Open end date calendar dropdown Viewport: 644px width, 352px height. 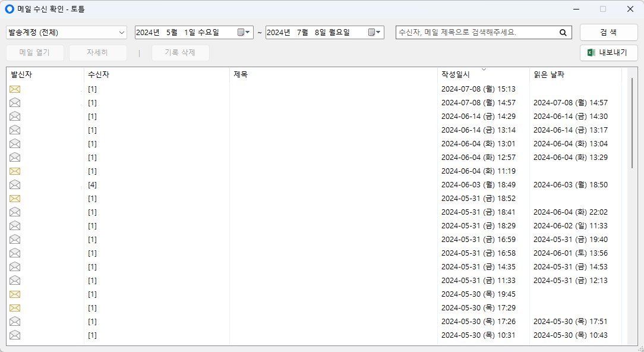[375, 33]
